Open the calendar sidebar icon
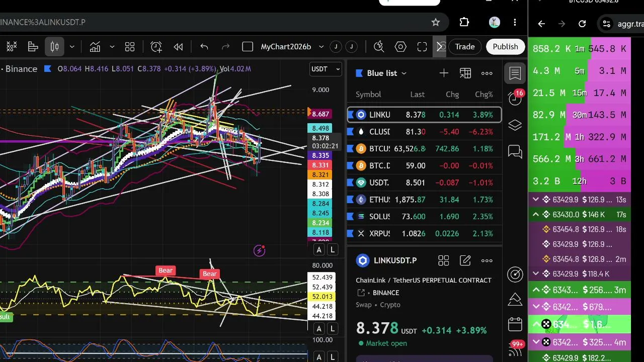This screenshot has height=362, width=644. [x=515, y=324]
